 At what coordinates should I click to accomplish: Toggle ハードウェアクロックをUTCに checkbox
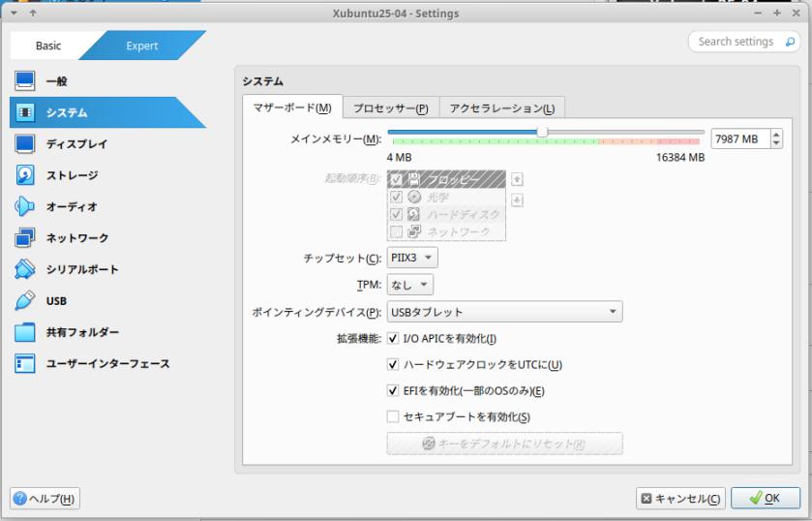393,364
